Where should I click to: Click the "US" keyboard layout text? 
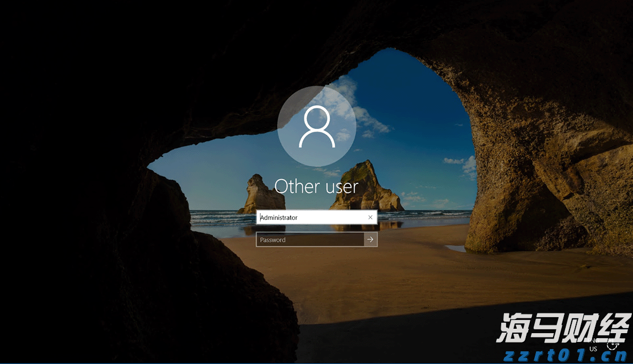point(593,349)
